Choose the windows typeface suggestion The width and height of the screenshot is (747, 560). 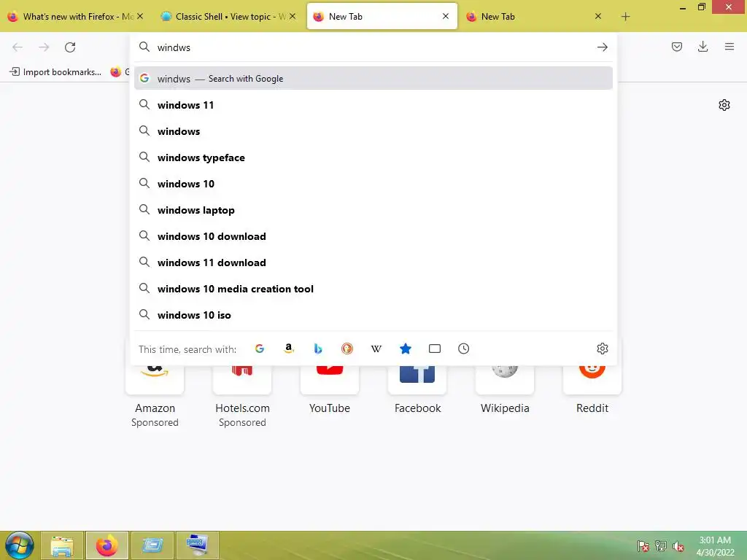(373, 157)
